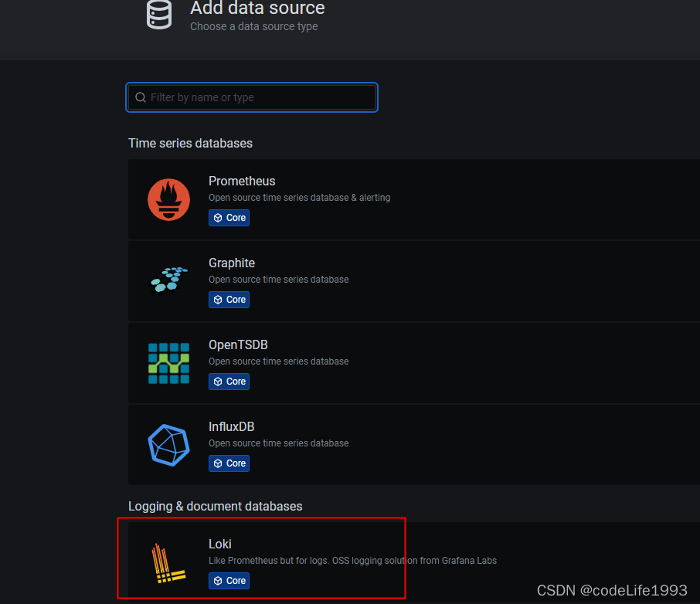This screenshot has height=604, width=700.
Task: Click OpenTSDB's 'Open source time series database' description
Action: click(x=279, y=361)
